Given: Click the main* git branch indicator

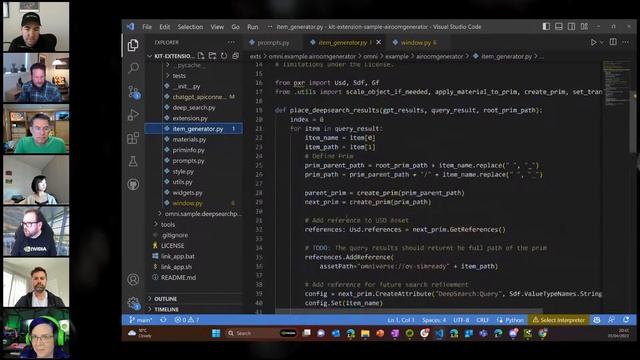Looking at the screenshot, I should 140,320.
